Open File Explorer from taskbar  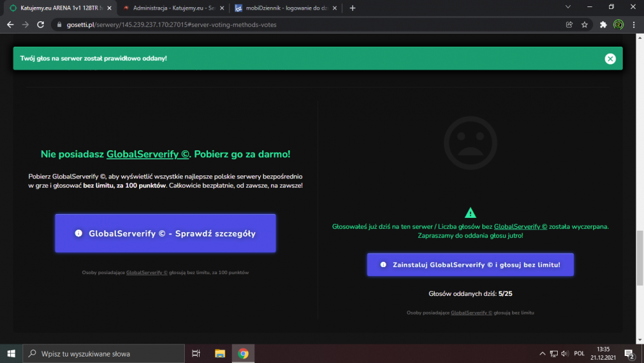(x=220, y=353)
